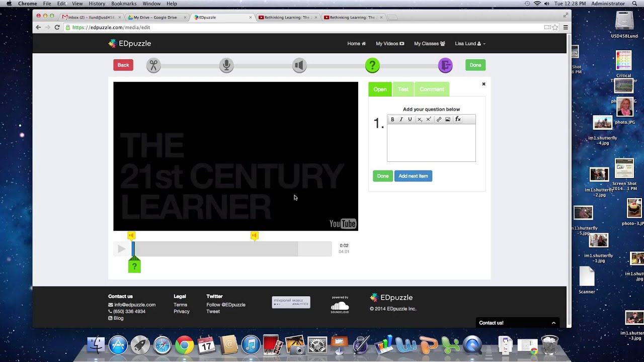Click the video progress bar
The height and width of the screenshot is (362, 644).
click(x=231, y=249)
